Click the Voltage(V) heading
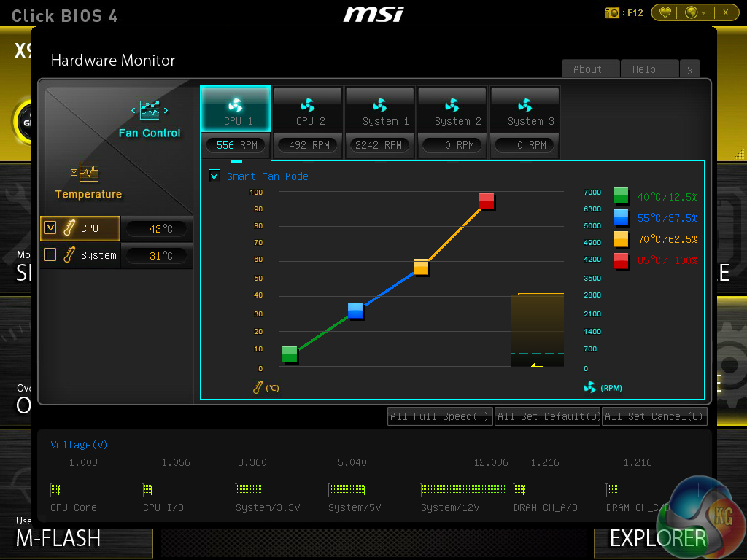 pos(79,445)
